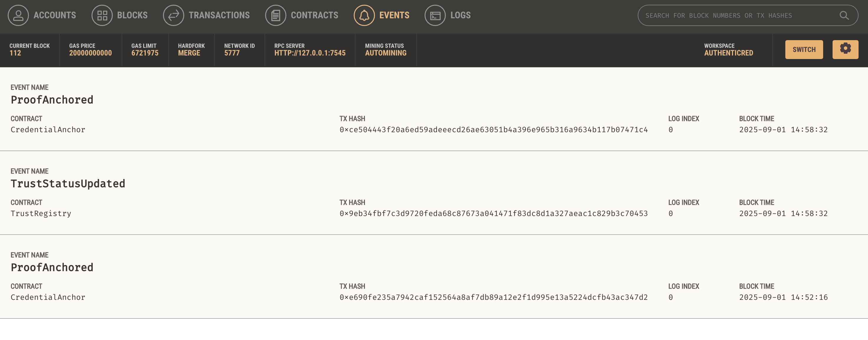The width and height of the screenshot is (868, 340).
Task: Select tx hash starting 0xe690fe
Action: point(493,297)
